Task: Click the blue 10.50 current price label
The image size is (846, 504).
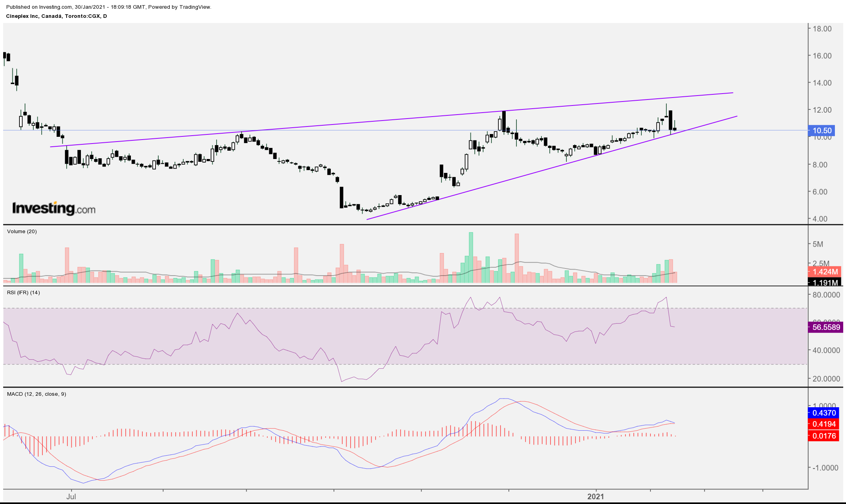Action: click(x=821, y=130)
